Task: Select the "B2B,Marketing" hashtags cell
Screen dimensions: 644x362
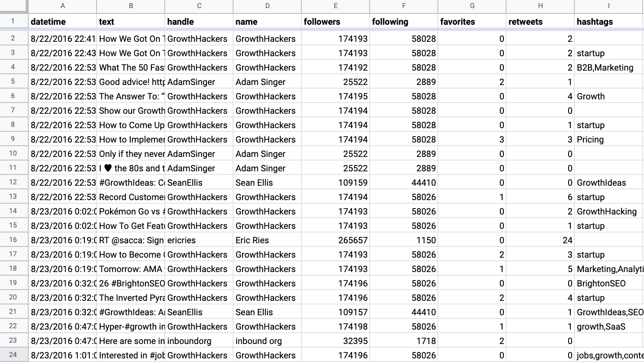Action: tap(609, 67)
